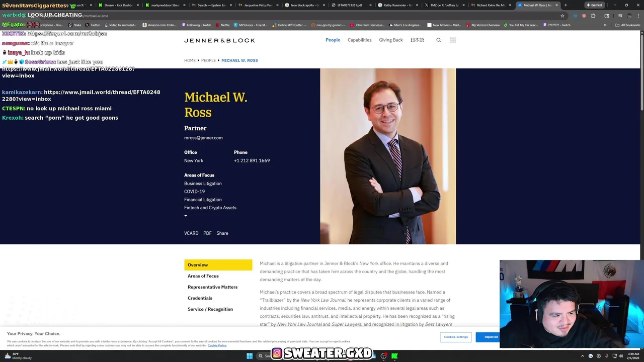Switch site to Japanese language
This screenshot has width=644, height=362.
coord(417,40)
